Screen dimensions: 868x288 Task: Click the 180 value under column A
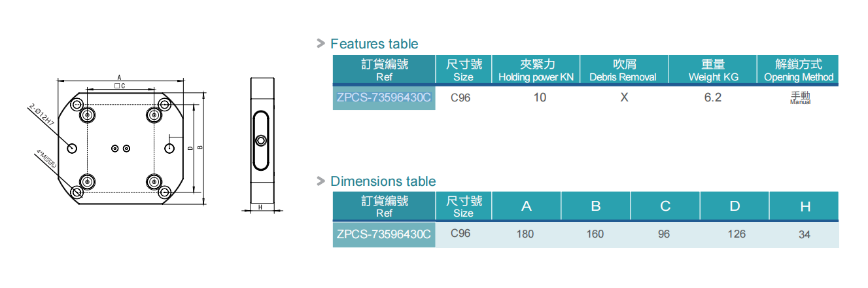pyautogui.click(x=525, y=234)
